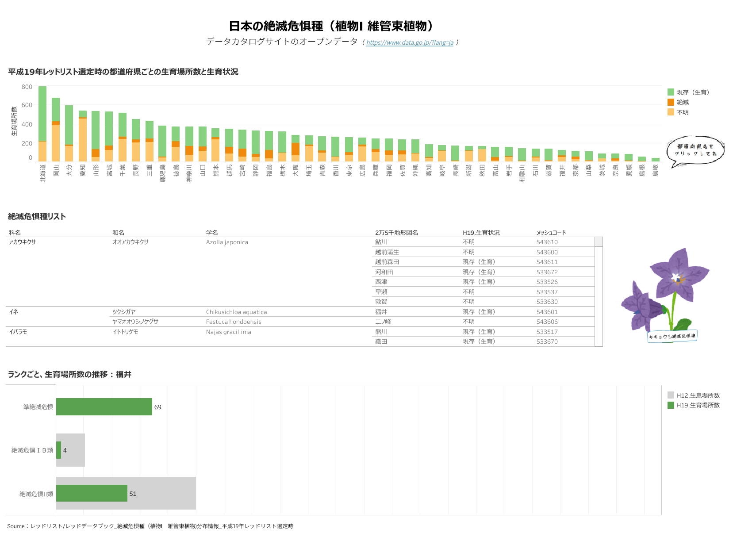Click the キキョウも絶滅危惧種 caption label
This screenshot has width=756, height=537.
pos(672,336)
